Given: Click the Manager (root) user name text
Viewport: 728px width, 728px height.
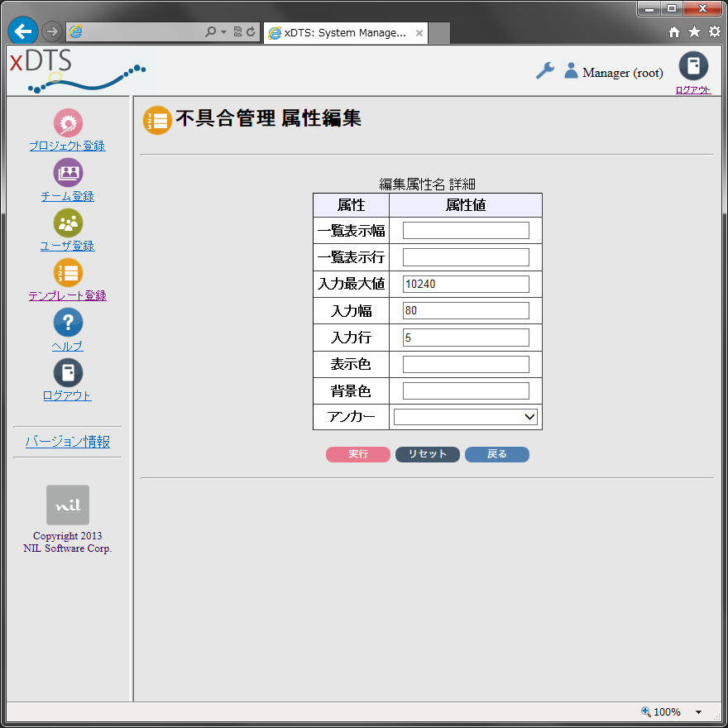Looking at the screenshot, I should [x=623, y=73].
